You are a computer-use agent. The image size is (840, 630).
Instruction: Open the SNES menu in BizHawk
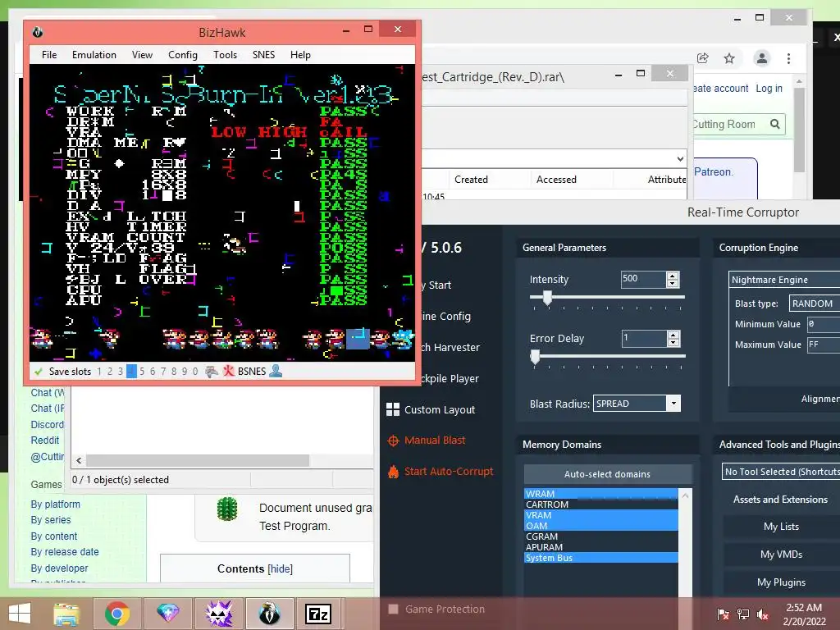click(x=263, y=55)
